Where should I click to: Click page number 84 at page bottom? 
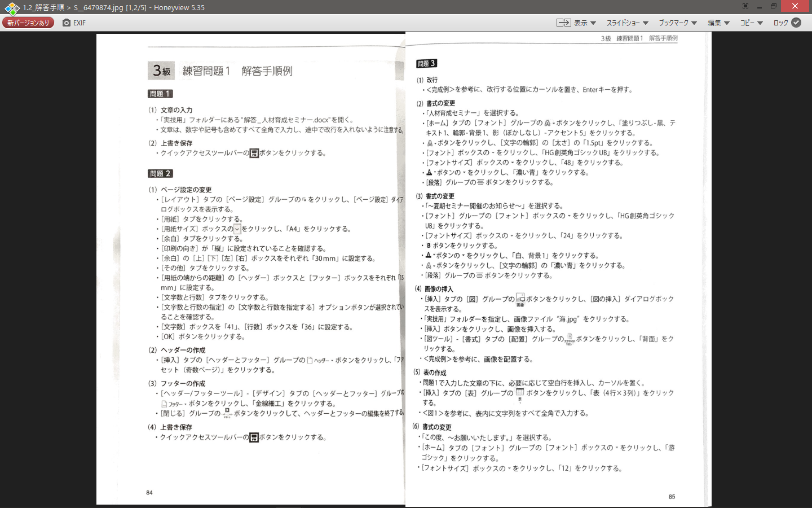coord(149,493)
